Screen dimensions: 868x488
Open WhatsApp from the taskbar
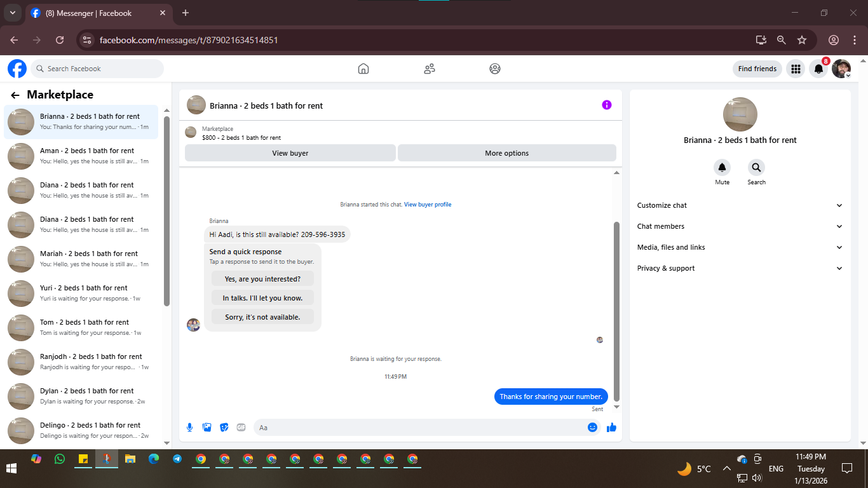60,459
